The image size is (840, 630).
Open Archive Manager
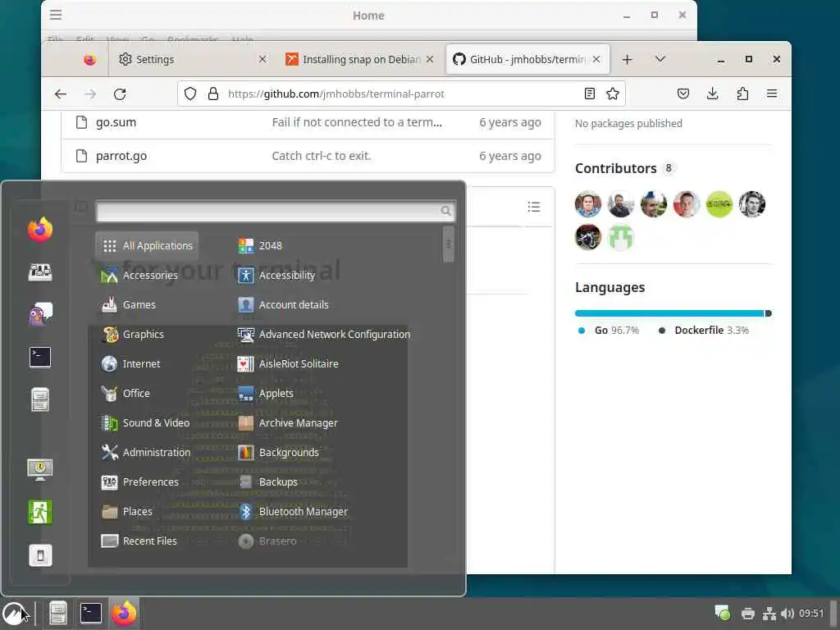pyautogui.click(x=288, y=422)
